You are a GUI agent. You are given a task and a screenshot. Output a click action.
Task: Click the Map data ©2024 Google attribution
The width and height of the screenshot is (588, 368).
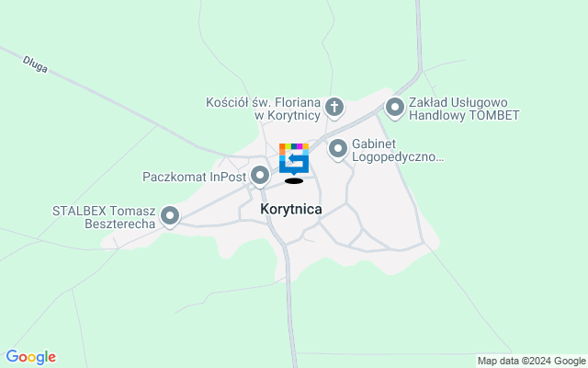531,362
